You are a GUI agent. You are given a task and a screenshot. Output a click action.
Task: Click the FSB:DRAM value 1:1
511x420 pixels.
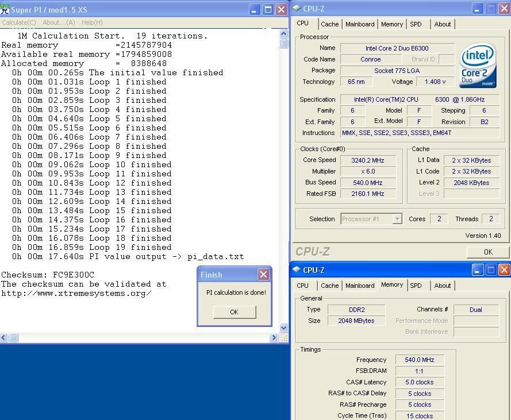[x=420, y=371]
